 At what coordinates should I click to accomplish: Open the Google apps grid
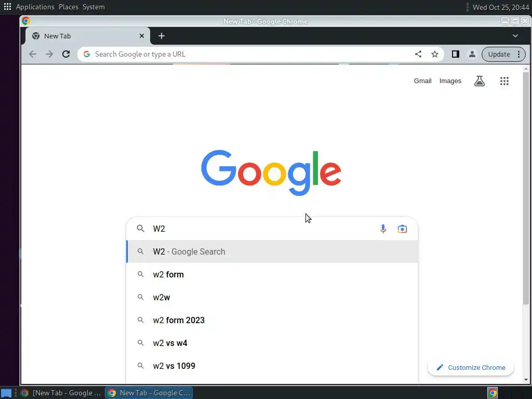point(504,81)
